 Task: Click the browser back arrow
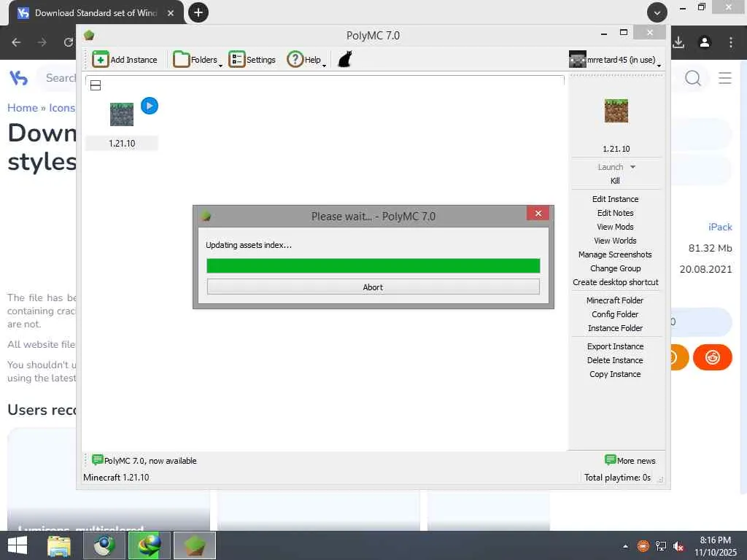(x=16, y=42)
